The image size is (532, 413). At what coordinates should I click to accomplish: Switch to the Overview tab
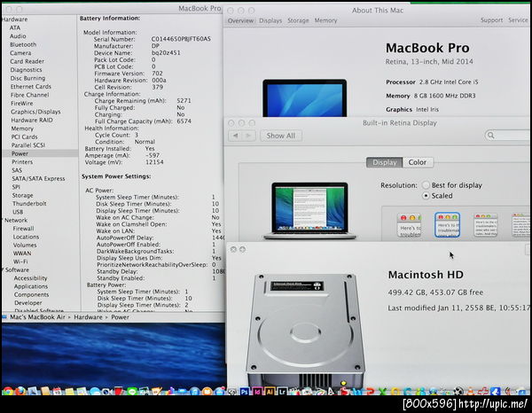(240, 20)
